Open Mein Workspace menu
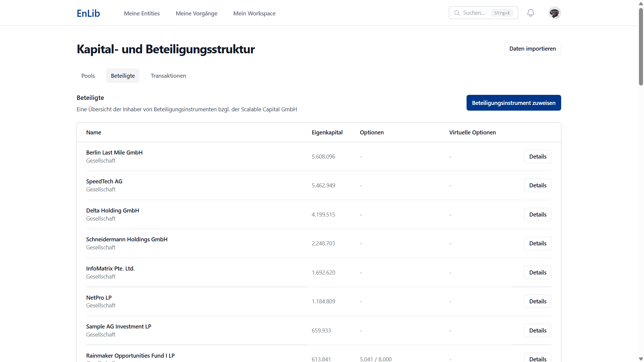This screenshot has height=362, width=644. pyautogui.click(x=254, y=13)
